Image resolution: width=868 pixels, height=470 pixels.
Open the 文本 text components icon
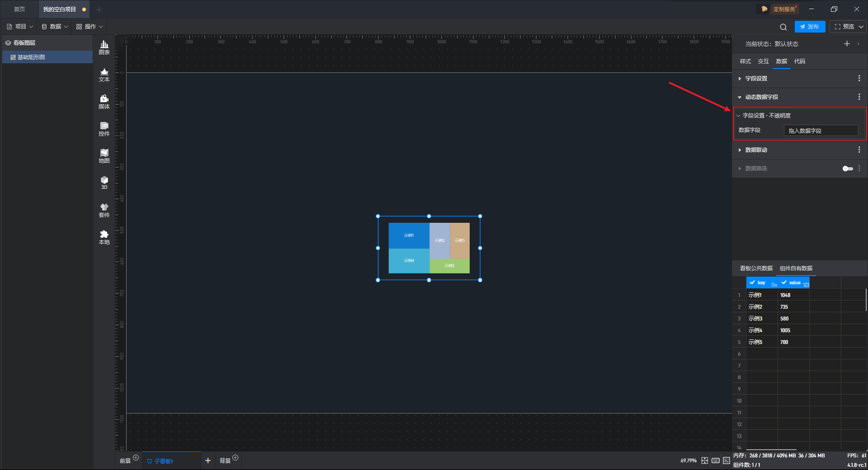tap(104, 75)
